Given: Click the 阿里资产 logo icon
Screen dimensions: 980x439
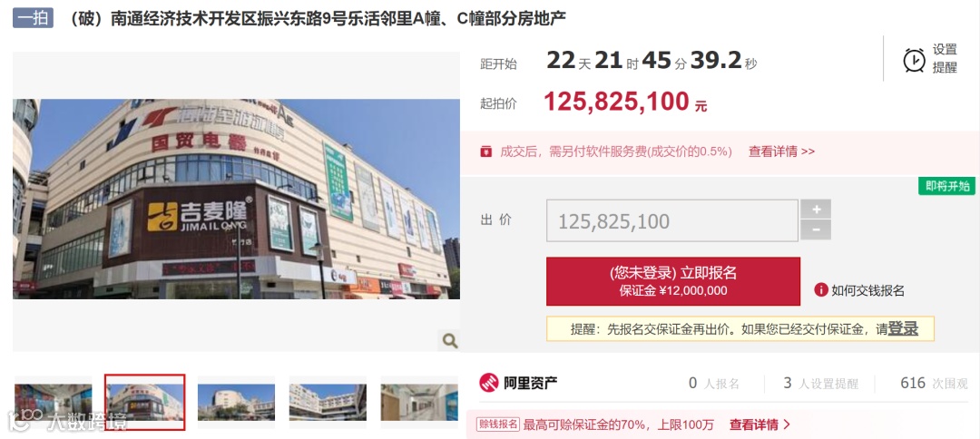Looking at the screenshot, I should [x=489, y=383].
